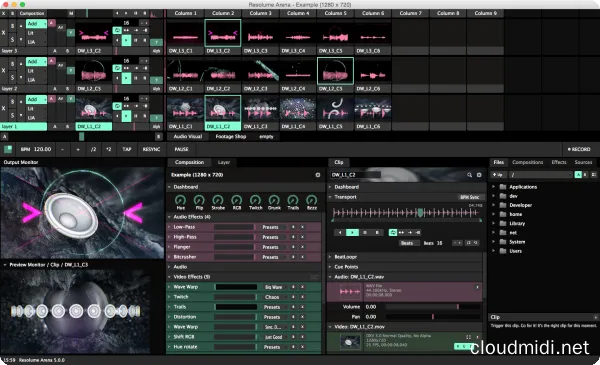Click the BPM metronome square icon

coord(8,149)
